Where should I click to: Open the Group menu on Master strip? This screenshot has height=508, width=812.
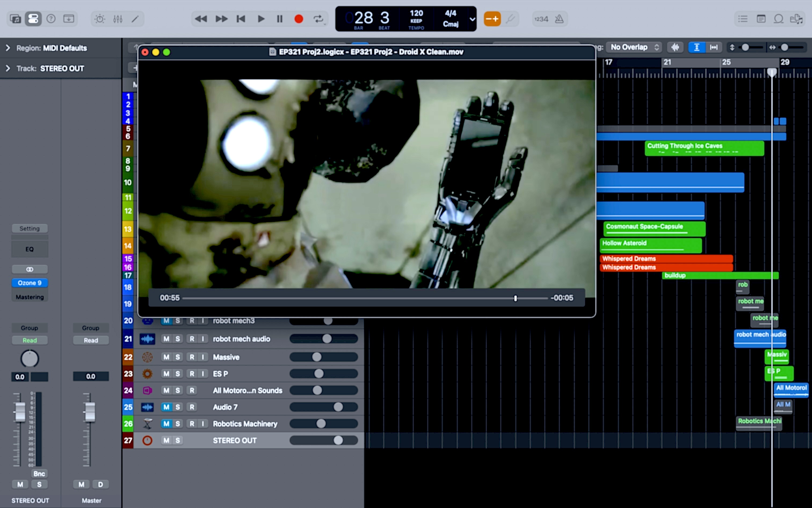coord(90,328)
